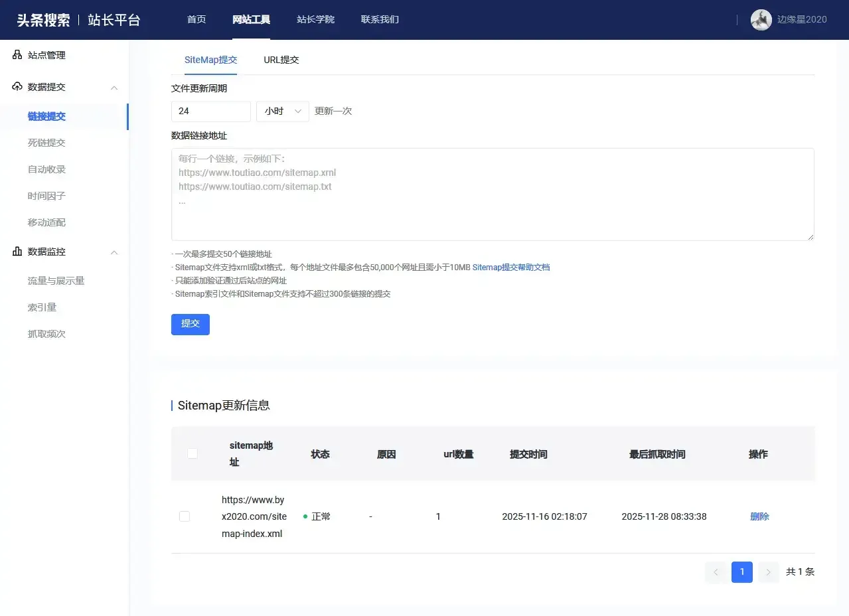Go to next page arrow in pagination
The image size is (849, 616).
(x=768, y=572)
